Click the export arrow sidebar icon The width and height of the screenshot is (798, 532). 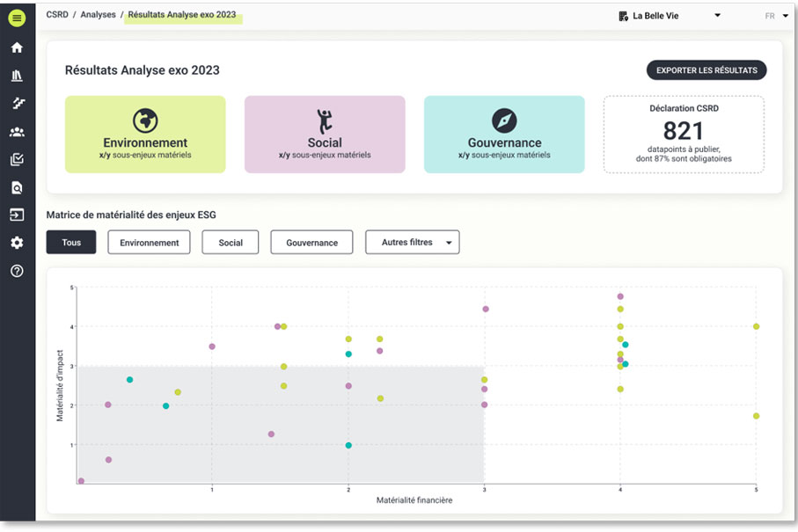tap(17, 215)
